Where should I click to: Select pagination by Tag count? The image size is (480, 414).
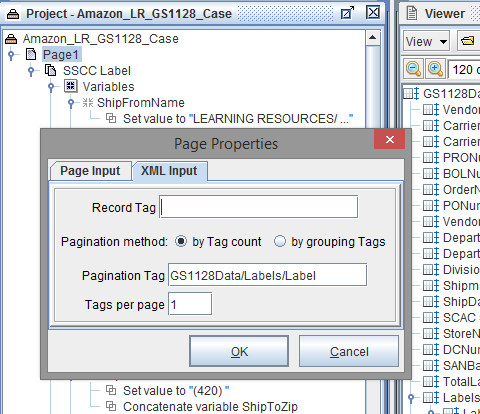coord(181,241)
